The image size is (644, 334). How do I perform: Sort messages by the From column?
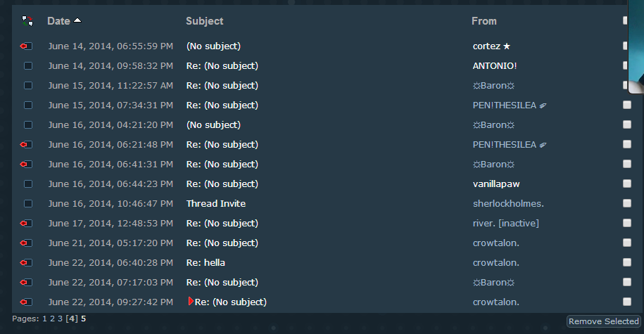(484, 21)
